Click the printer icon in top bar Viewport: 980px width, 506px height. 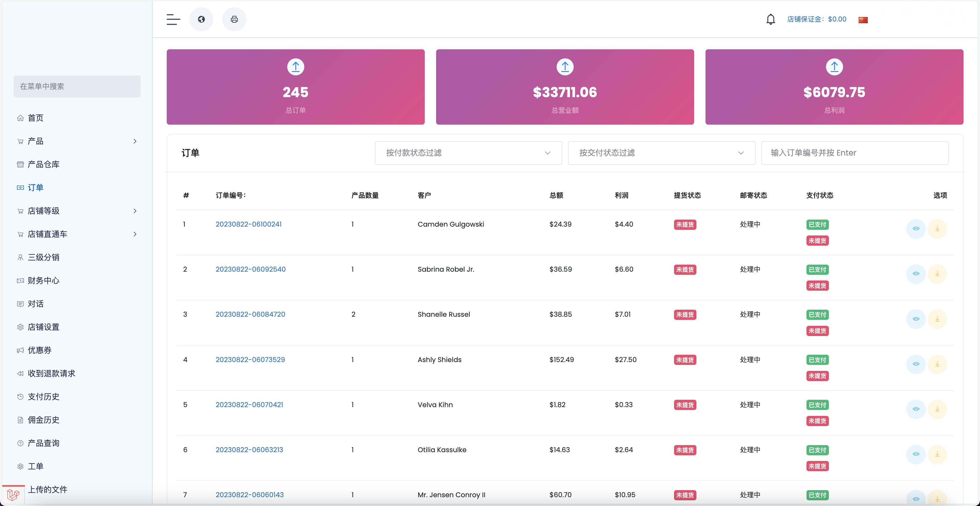[234, 19]
